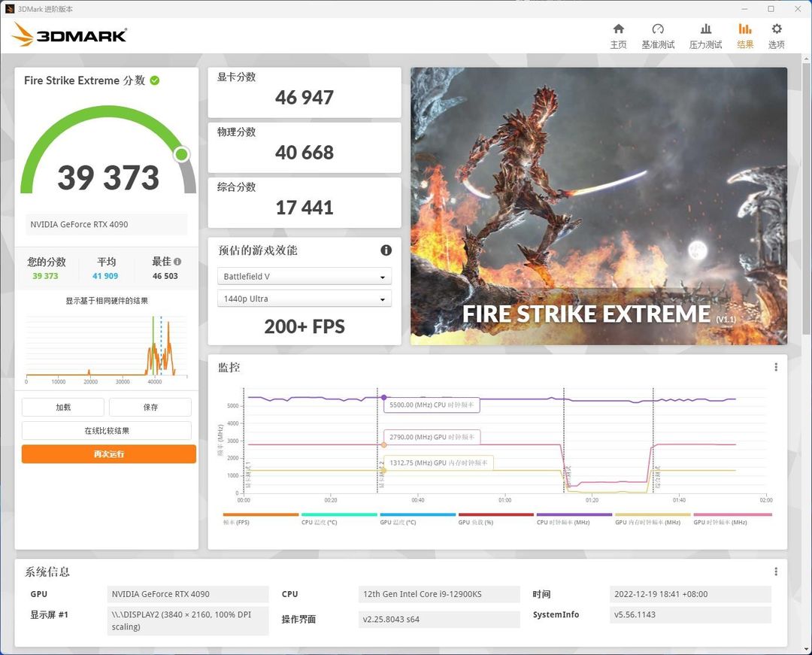The width and height of the screenshot is (812, 655).
Task: Click the 3DMark logo
Action: point(69,35)
